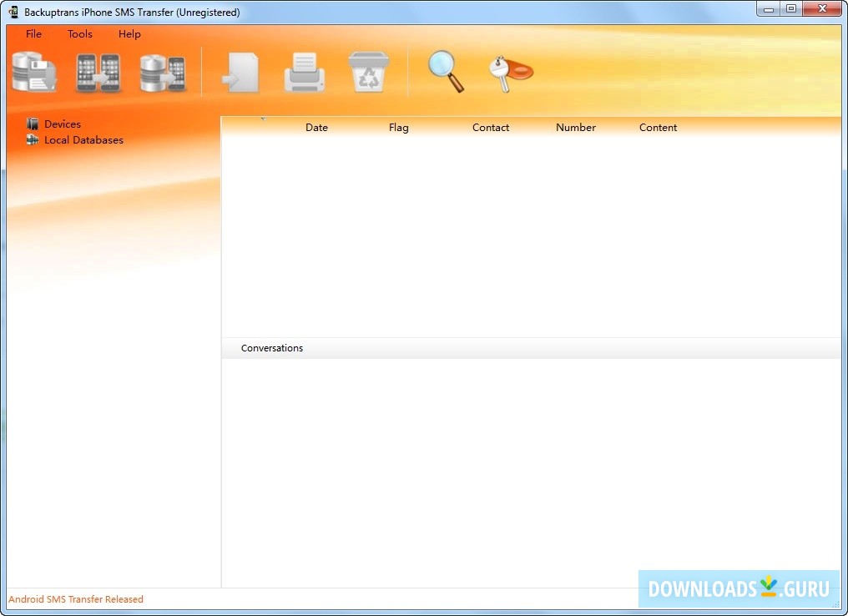Click the recycle bin delete icon
This screenshot has height=616, width=848.
(x=369, y=73)
